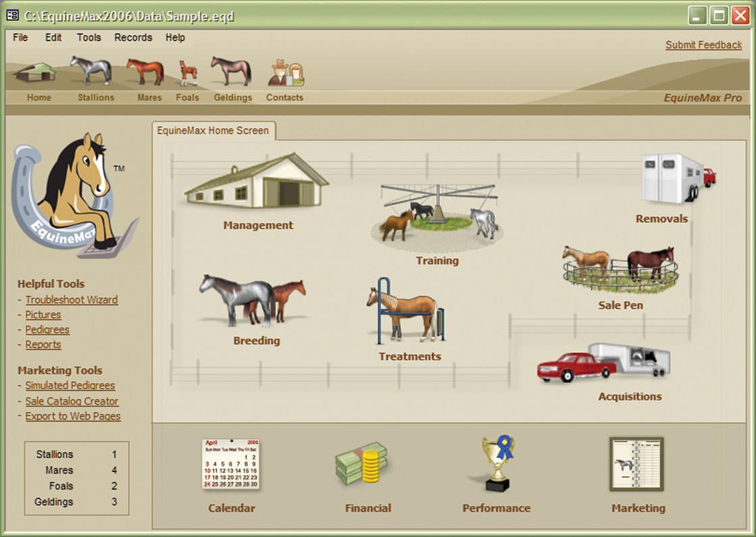Select the EquineMax Home Screen tab
The image size is (756, 537).
pyautogui.click(x=213, y=130)
